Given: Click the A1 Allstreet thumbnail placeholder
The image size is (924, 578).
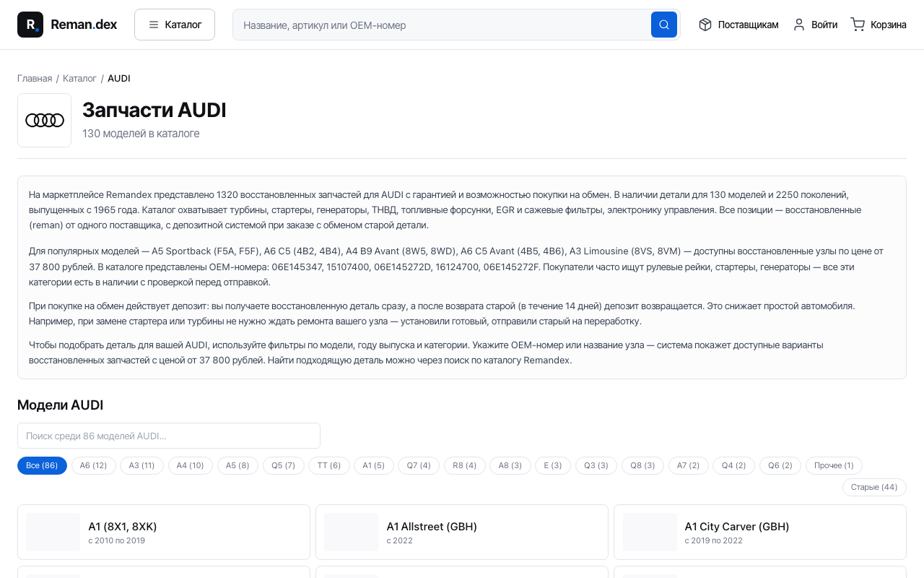Looking at the screenshot, I should tap(351, 532).
